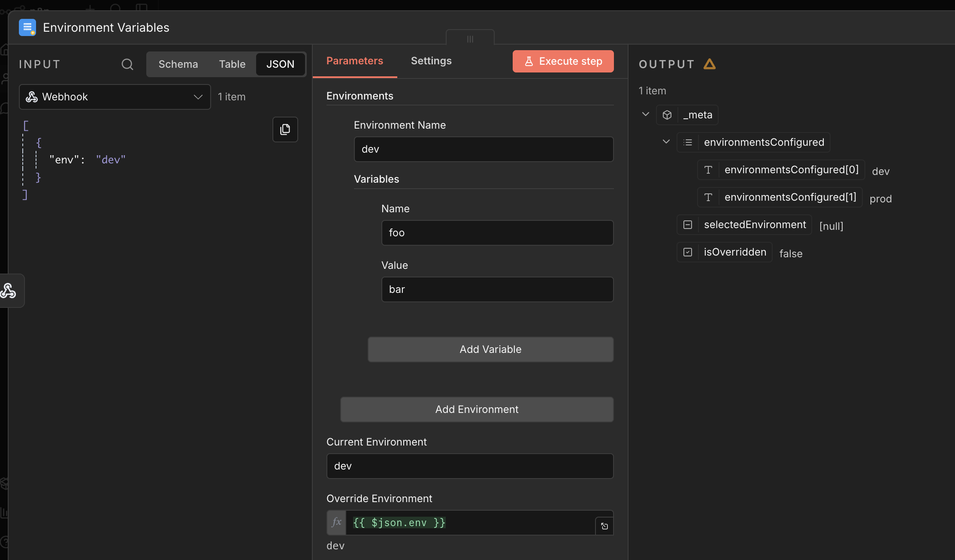955x560 pixels.
Task: Switch to the Settings tab
Action: coord(431,61)
